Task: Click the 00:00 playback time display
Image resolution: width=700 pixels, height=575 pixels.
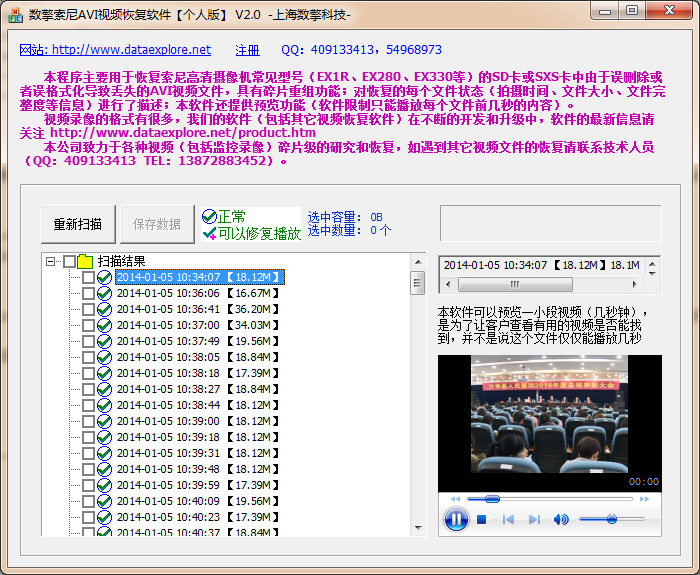Action: coord(643,482)
